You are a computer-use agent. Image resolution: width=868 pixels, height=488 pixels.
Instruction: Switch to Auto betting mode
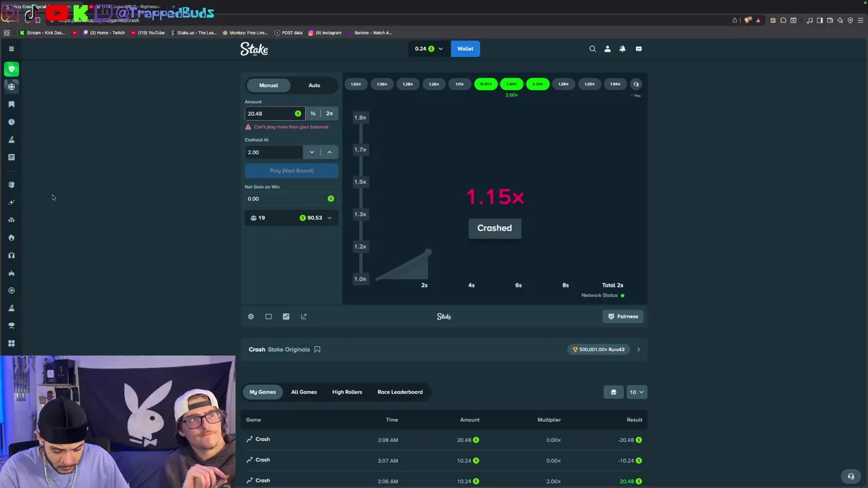315,85
